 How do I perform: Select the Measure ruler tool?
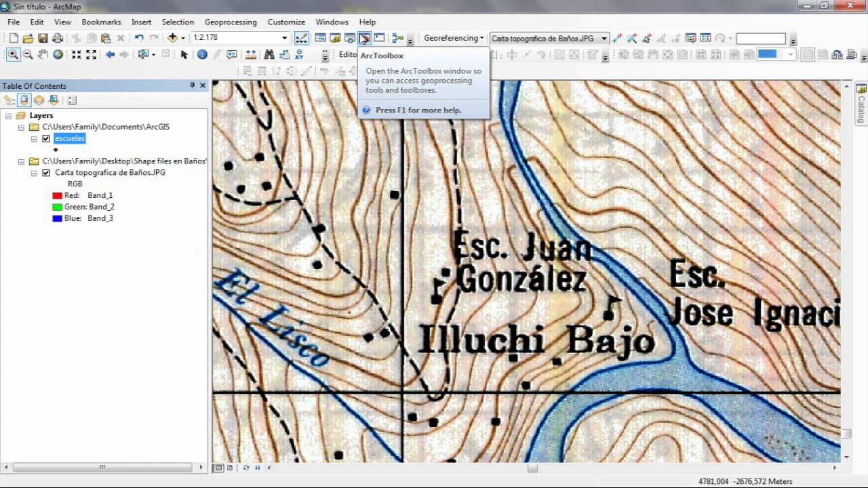251,54
